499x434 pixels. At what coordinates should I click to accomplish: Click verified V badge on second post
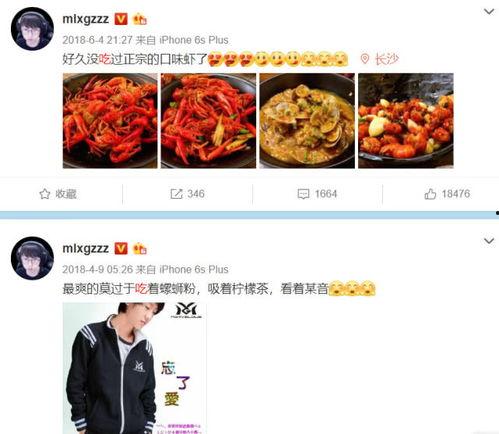coord(121,248)
